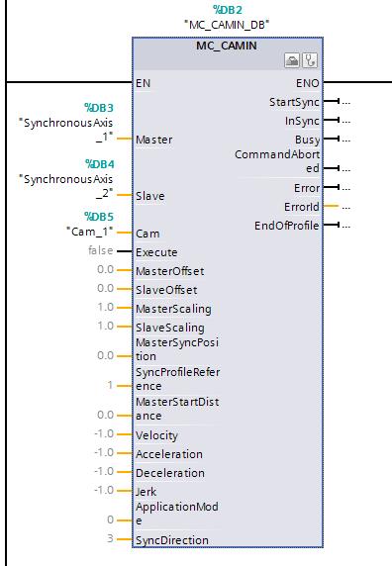Screen dimensions: 392x566
Task: Click the Jerk input value -1.0
Action: click(x=104, y=490)
